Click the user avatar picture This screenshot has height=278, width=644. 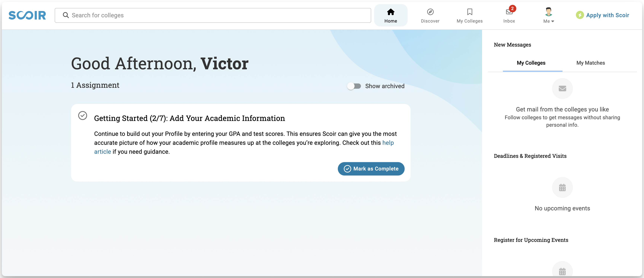tap(549, 12)
